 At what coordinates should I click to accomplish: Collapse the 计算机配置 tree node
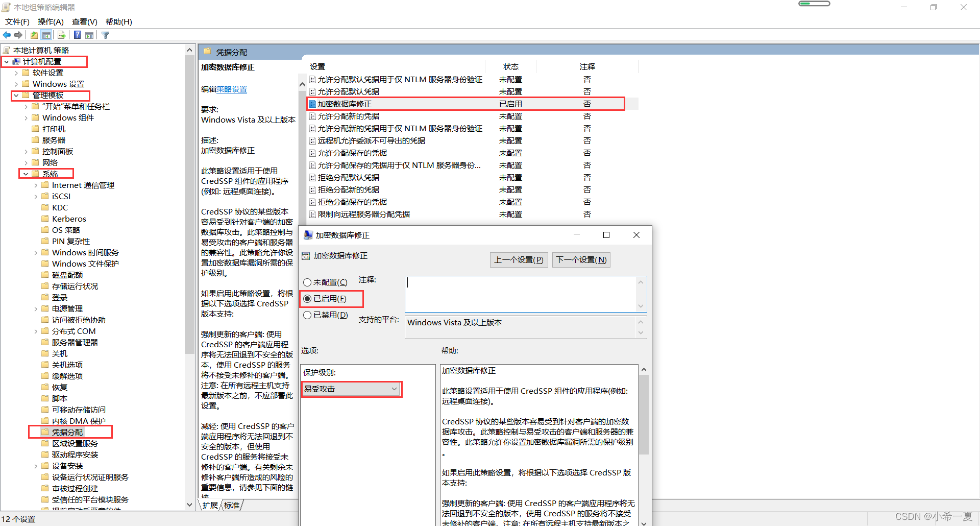pos(6,62)
